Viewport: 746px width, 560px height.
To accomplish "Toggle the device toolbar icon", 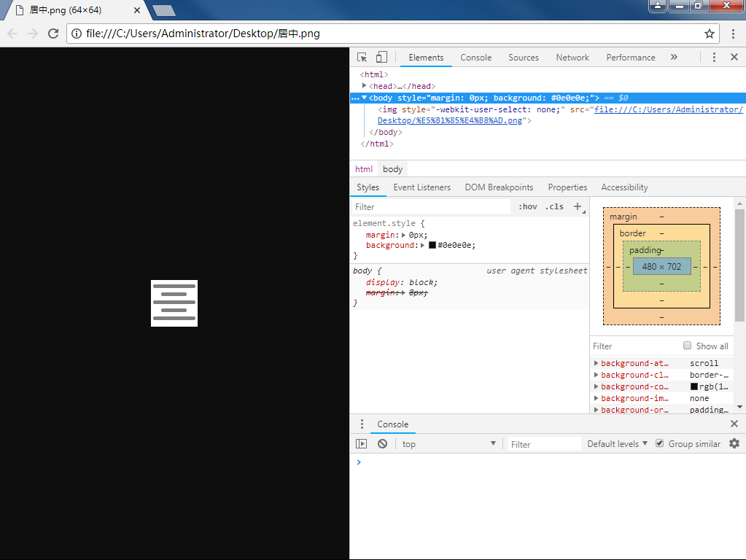I will coord(381,58).
